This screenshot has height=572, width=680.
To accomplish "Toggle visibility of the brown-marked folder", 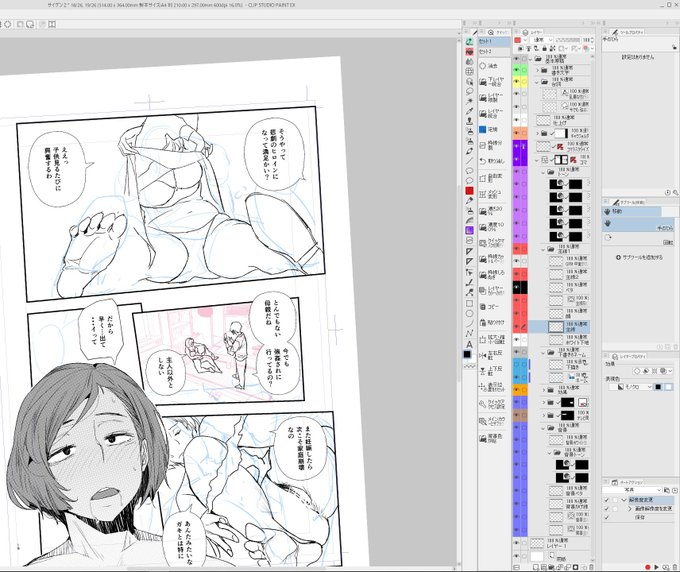I will [x=516, y=415].
